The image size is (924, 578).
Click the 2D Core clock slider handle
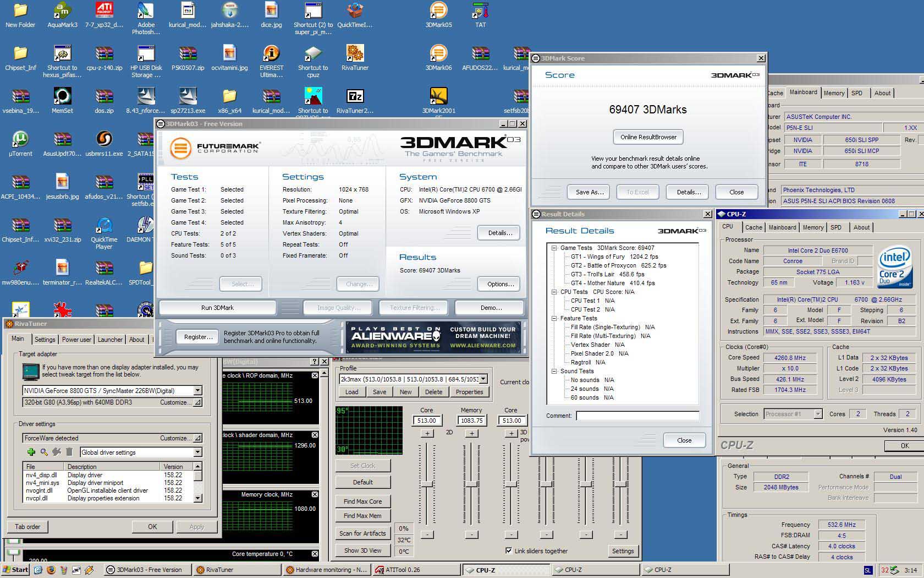(x=427, y=483)
